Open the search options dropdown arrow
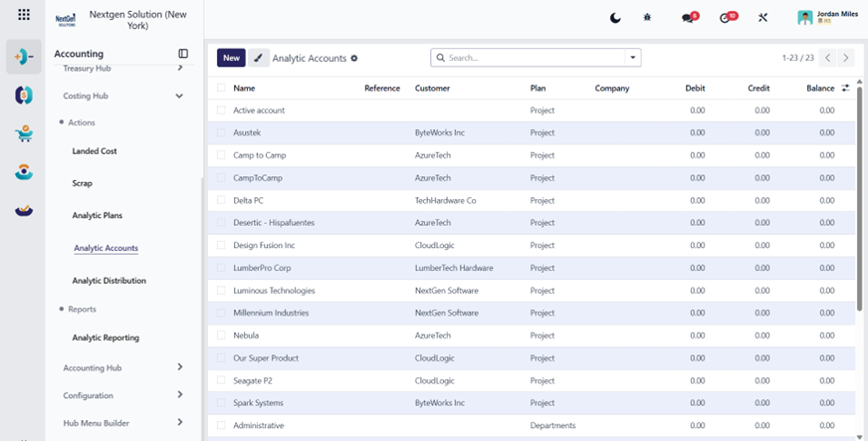 (x=633, y=58)
